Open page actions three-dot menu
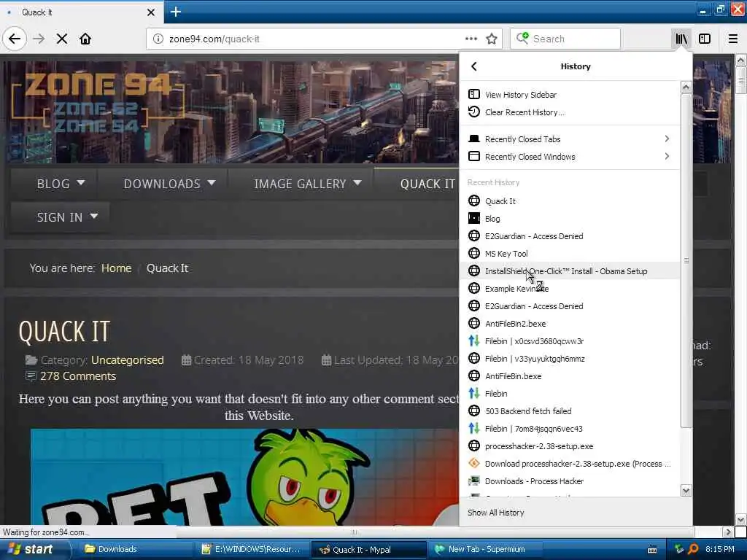747x560 pixels. click(x=471, y=39)
